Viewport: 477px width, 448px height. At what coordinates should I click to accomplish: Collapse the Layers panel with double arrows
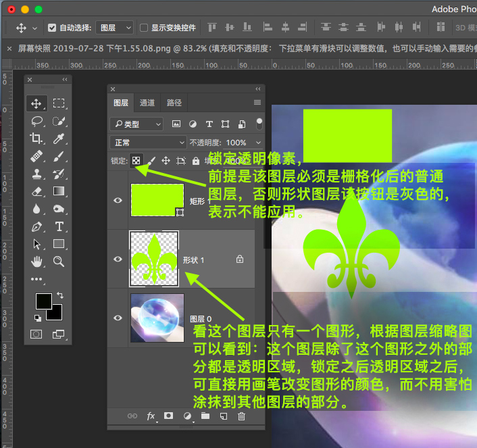(258, 89)
